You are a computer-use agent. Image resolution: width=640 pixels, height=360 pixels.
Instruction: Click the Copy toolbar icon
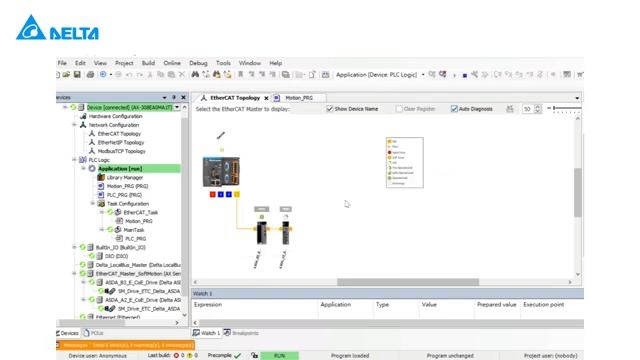(160, 75)
